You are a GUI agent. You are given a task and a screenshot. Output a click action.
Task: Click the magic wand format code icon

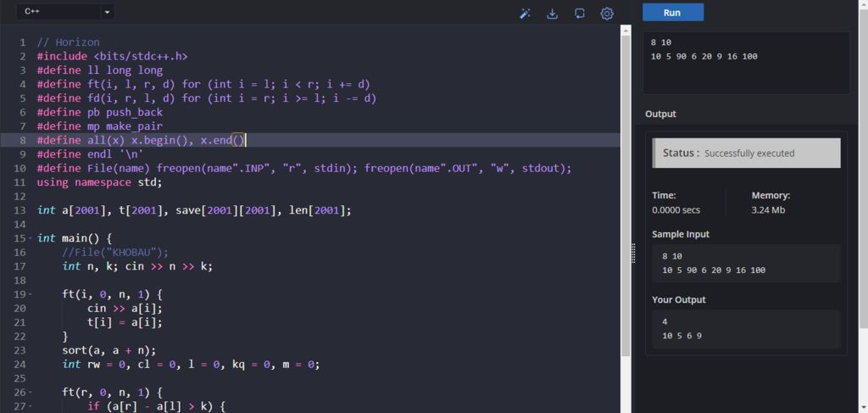coord(526,13)
